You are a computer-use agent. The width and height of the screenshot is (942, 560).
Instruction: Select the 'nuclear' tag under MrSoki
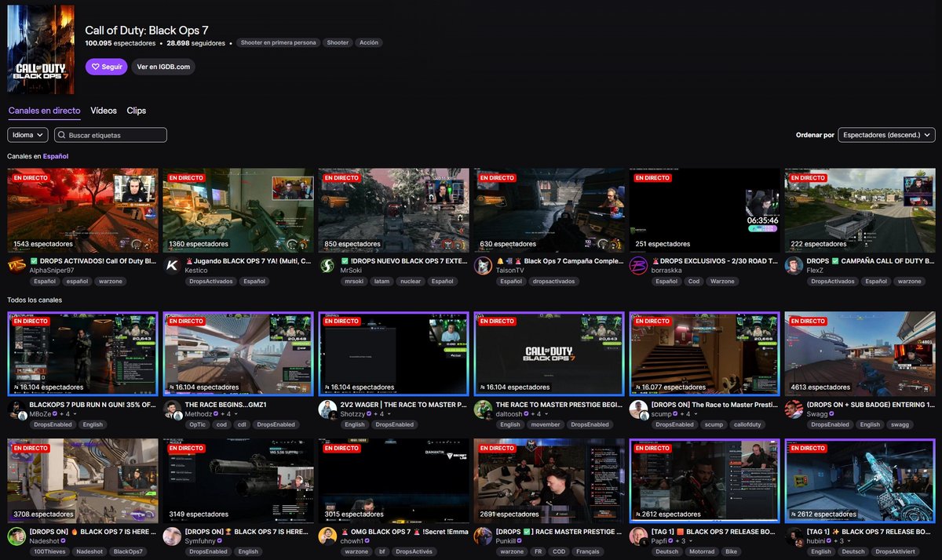click(409, 281)
